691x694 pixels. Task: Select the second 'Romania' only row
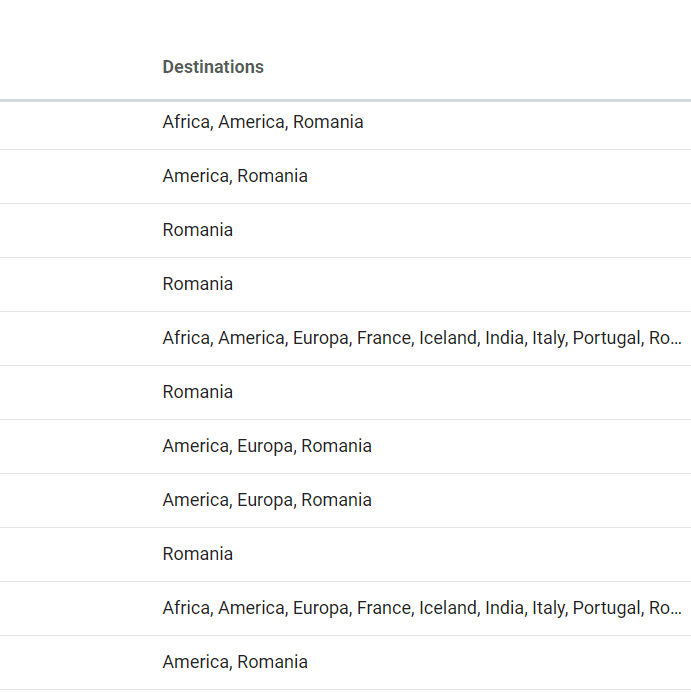(x=198, y=284)
